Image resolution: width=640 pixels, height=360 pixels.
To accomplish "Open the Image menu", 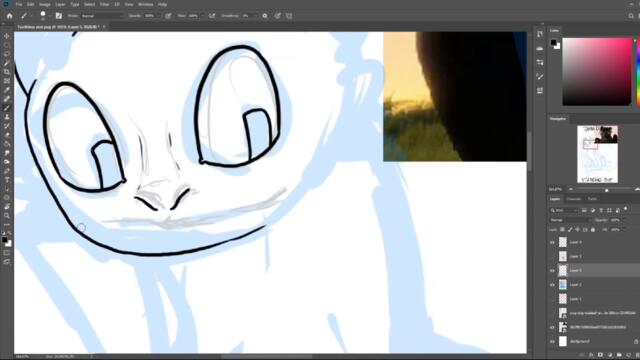I will 44,4.
